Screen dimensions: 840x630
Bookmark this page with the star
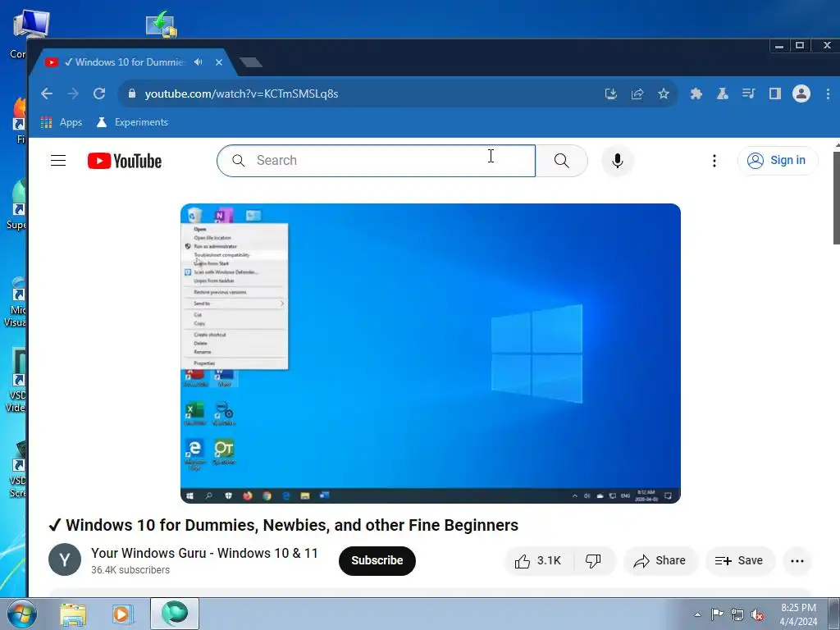[x=663, y=94]
